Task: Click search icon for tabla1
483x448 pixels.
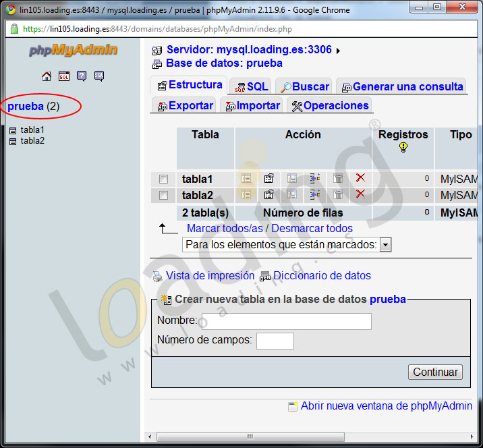Action: pos(292,178)
